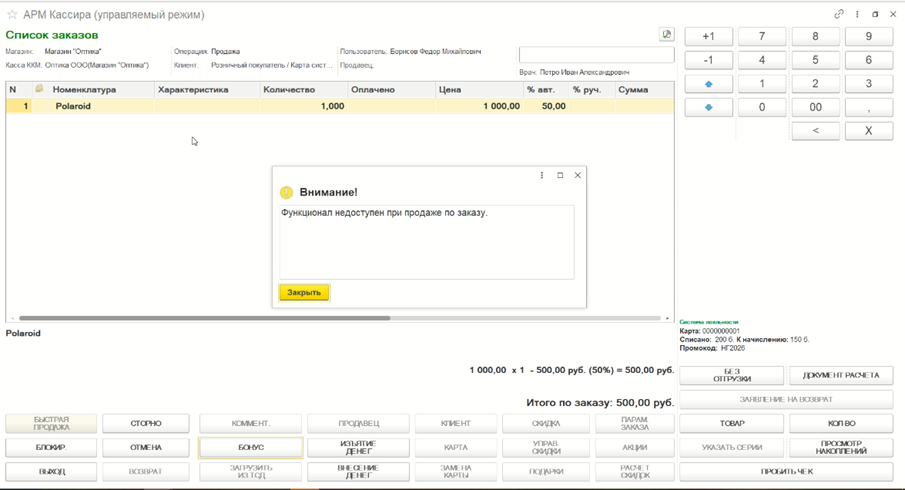Click the БОНУС button
This screenshot has width=905, height=490.
click(x=250, y=447)
